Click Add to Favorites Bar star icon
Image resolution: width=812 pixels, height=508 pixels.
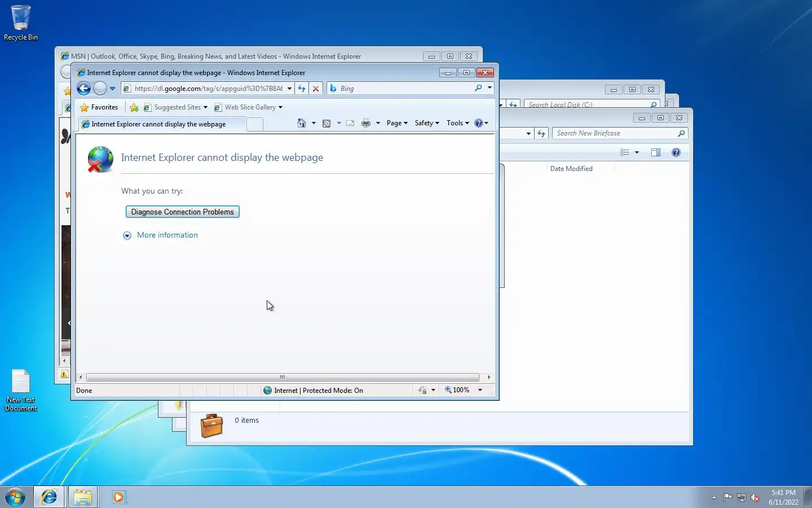click(134, 107)
